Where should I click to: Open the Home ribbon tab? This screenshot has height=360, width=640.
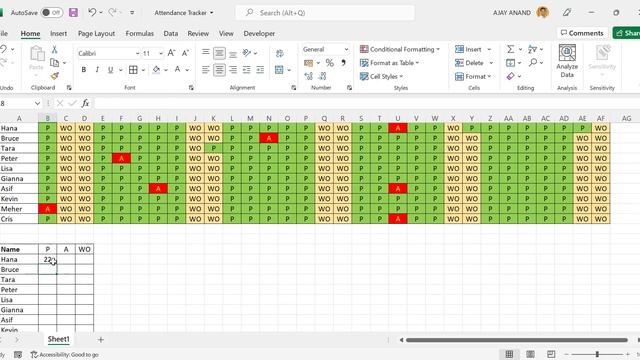pyautogui.click(x=30, y=33)
